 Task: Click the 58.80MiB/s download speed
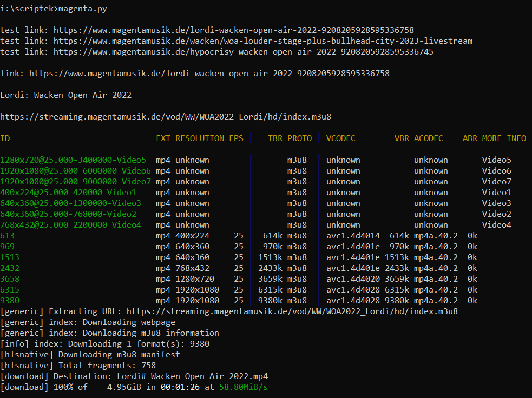pos(243,387)
